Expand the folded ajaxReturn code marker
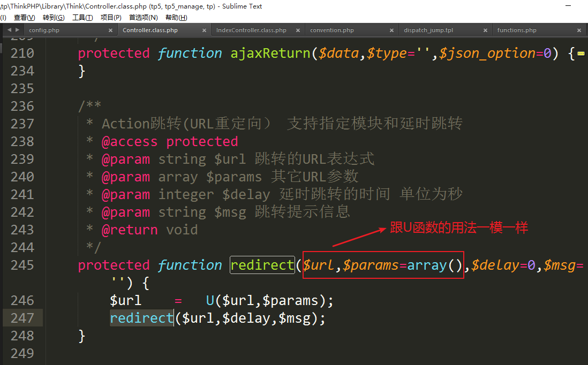The height and width of the screenshot is (365, 588). pos(581,54)
